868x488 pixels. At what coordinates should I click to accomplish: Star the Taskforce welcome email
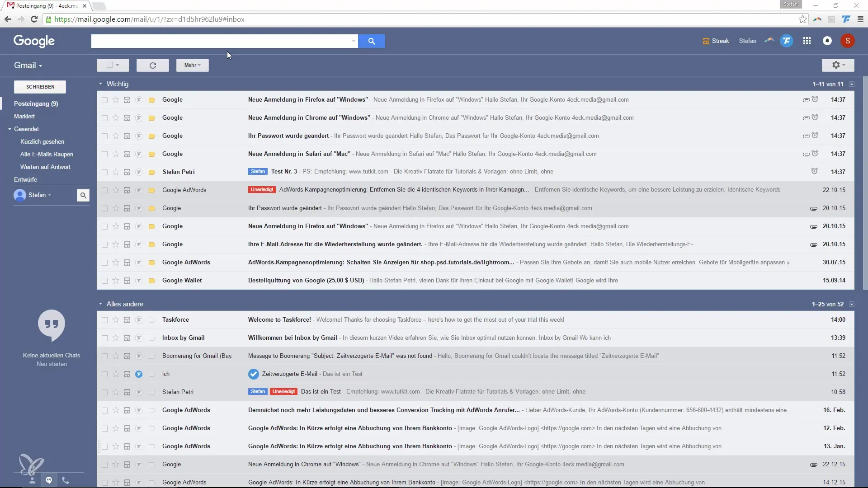click(116, 320)
